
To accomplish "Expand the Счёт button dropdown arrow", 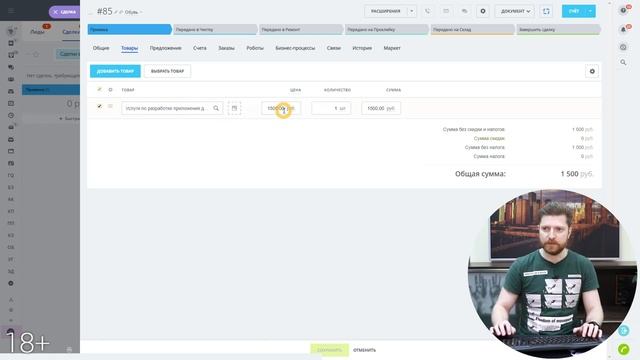I will 590,11.
